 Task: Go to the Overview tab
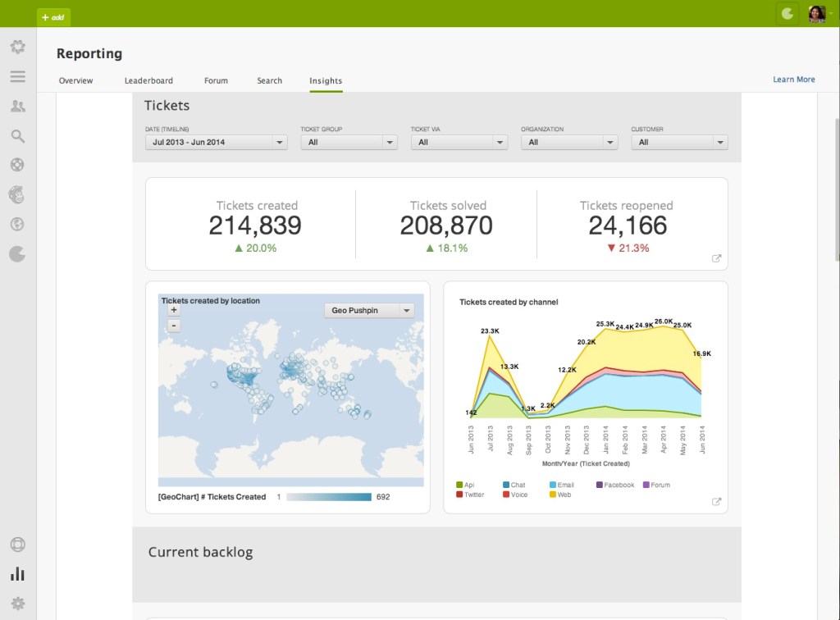75,80
